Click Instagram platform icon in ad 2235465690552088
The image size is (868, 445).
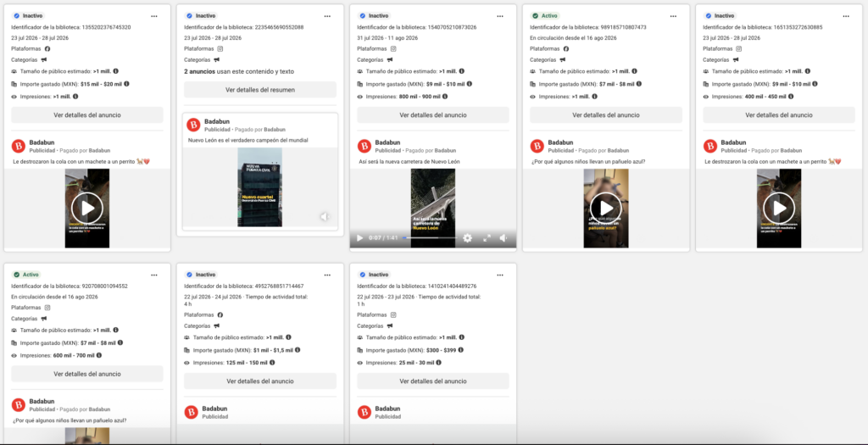(220, 48)
